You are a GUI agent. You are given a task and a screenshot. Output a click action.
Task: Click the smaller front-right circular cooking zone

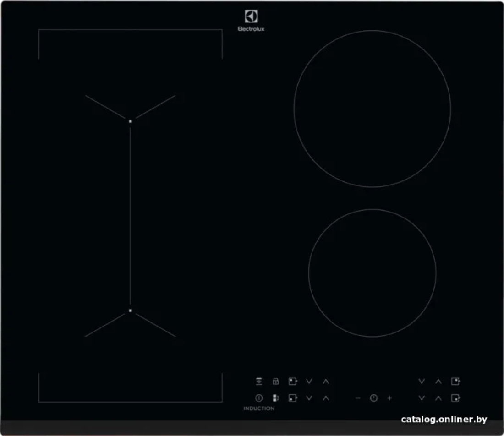372,273
